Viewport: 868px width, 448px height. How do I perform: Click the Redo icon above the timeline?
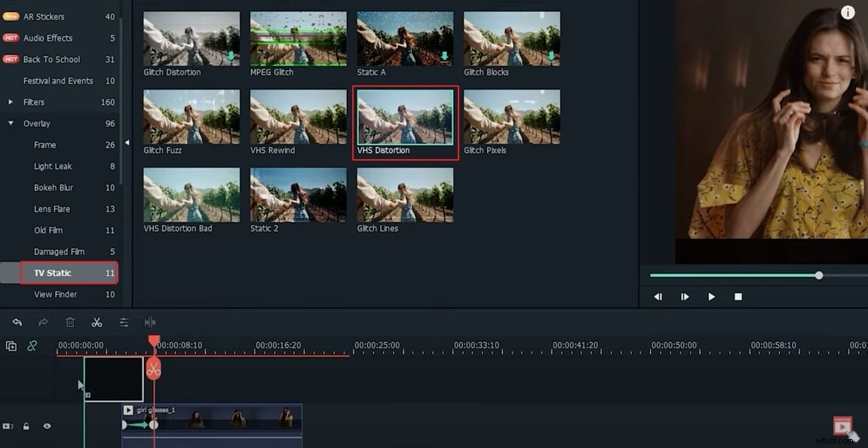pyautogui.click(x=43, y=321)
